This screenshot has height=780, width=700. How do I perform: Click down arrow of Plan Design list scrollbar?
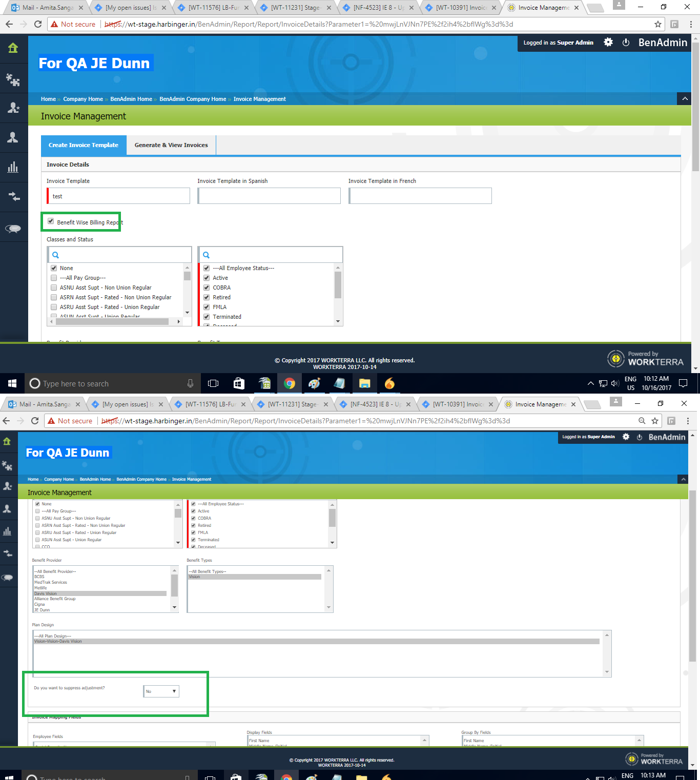click(x=607, y=672)
